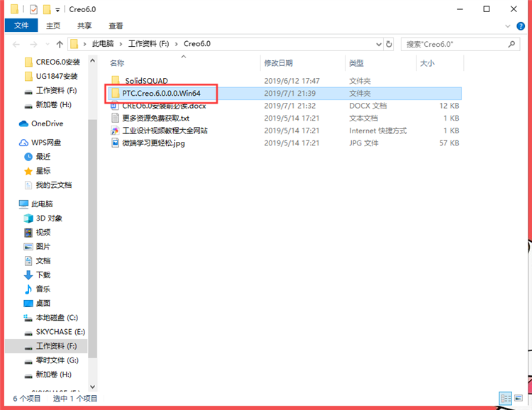Click the search magnifier icon
Viewport: 532px width, 410px height.
pos(511,44)
